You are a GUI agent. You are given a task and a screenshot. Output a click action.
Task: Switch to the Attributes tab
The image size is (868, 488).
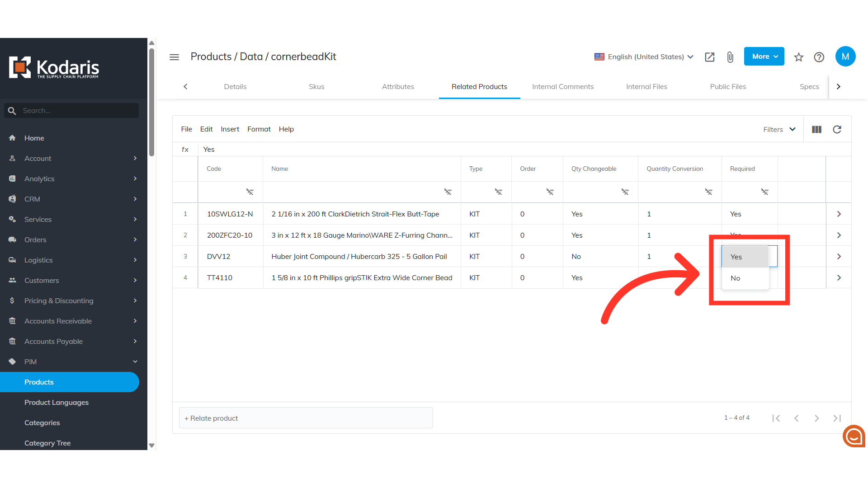coord(398,87)
